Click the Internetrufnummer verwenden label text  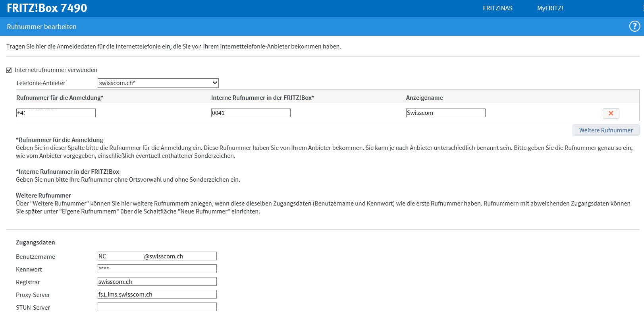[56, 70]
